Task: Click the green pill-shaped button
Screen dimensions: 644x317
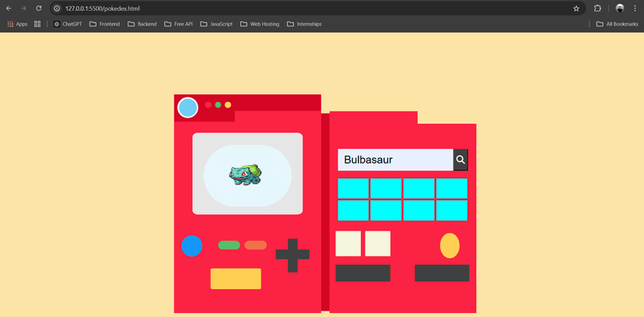Action: (x=229, y=245)
